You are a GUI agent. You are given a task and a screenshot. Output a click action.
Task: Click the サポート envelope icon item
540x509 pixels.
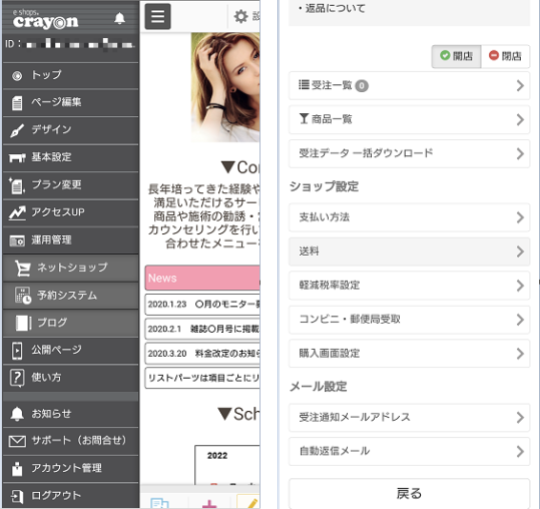pos(71,440)
